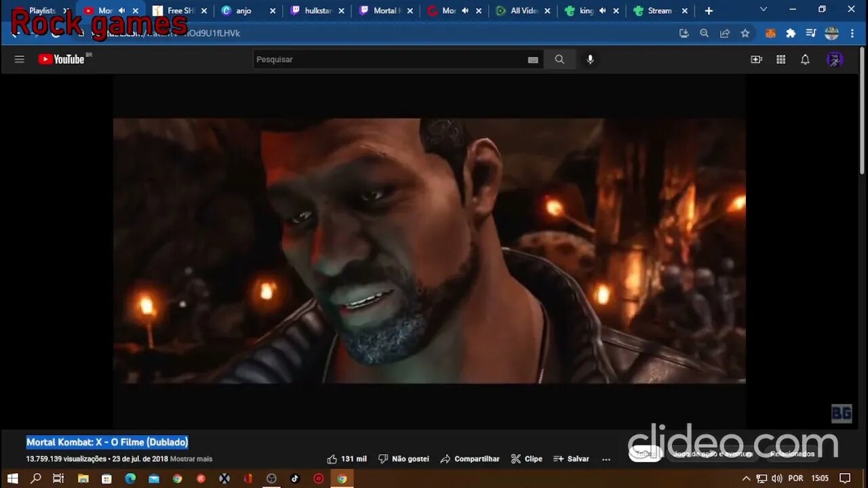Open the YouTube apps grid
868x488 pixels.
781,60
